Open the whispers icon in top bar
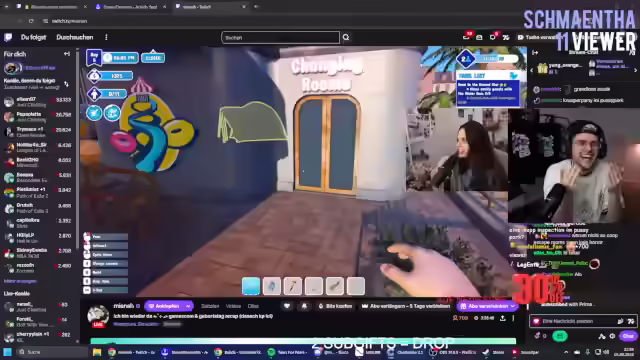This screenshot has width=640, height=360. [x=479, y=38]
